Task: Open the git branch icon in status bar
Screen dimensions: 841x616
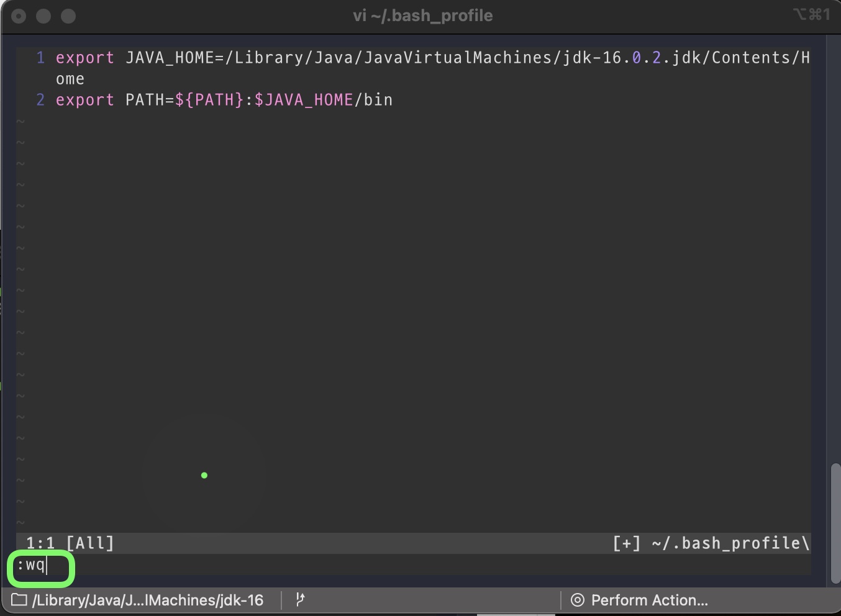Action: (x=300, y=600)
